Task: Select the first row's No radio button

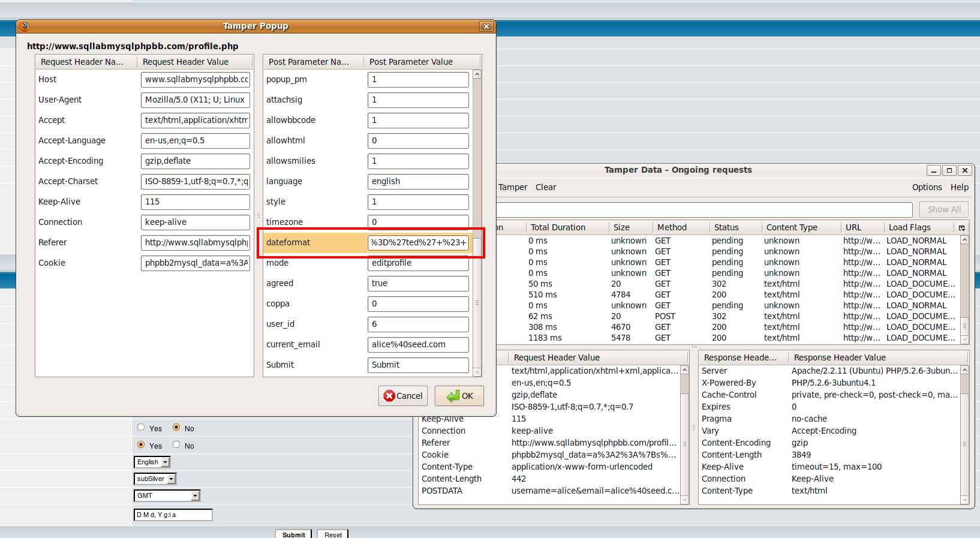Action: (176, 428)
